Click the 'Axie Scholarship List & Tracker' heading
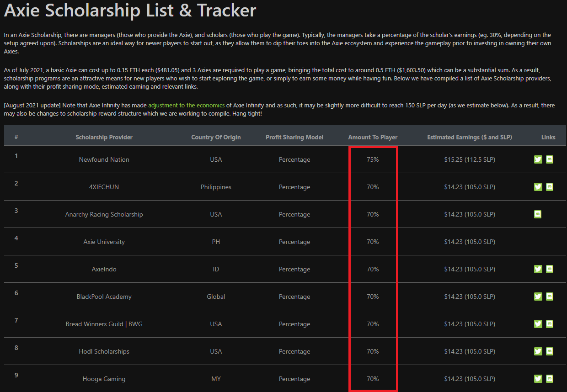The height and width of the screenshot is (392, 567). tap(130, 10)
